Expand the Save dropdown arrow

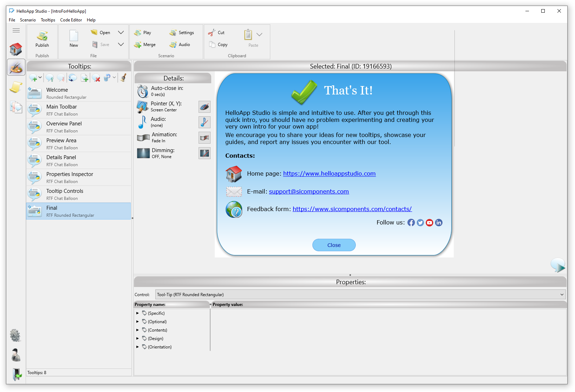point(121,45)
